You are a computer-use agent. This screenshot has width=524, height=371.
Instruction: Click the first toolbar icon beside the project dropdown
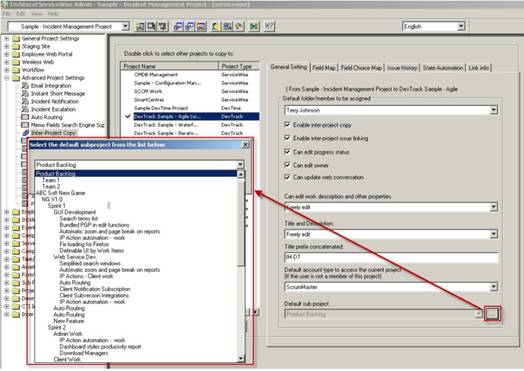[140, 26]
